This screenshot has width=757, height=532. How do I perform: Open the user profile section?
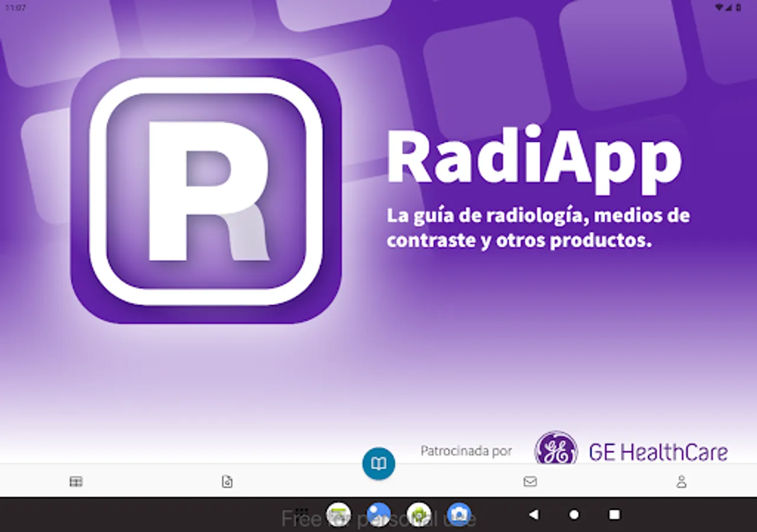(x=681, y=482)
